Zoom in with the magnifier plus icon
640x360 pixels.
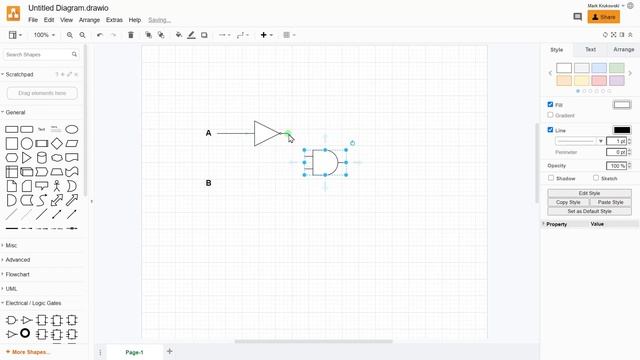(x=70, y=35)
